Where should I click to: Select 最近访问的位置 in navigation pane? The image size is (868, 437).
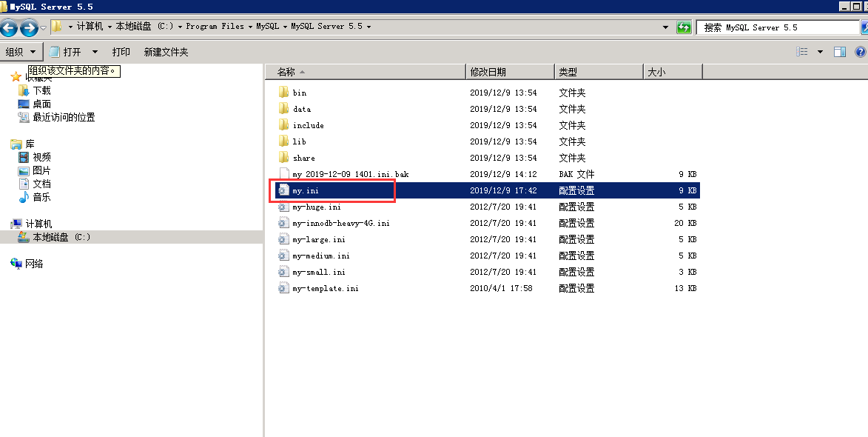(x=64, y=117)
